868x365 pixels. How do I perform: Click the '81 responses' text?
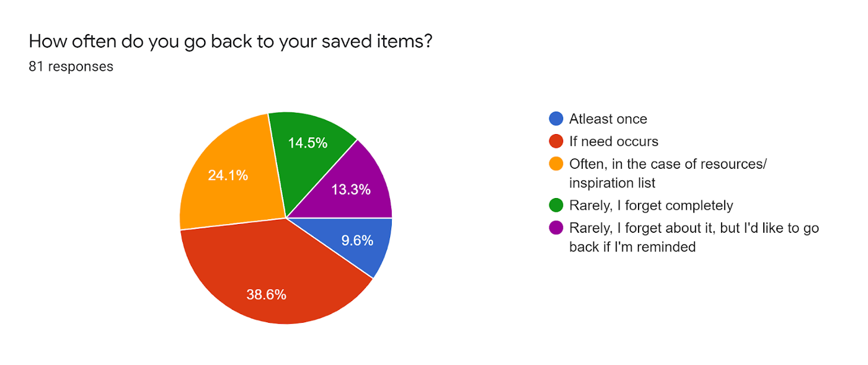tap(71, 66)
